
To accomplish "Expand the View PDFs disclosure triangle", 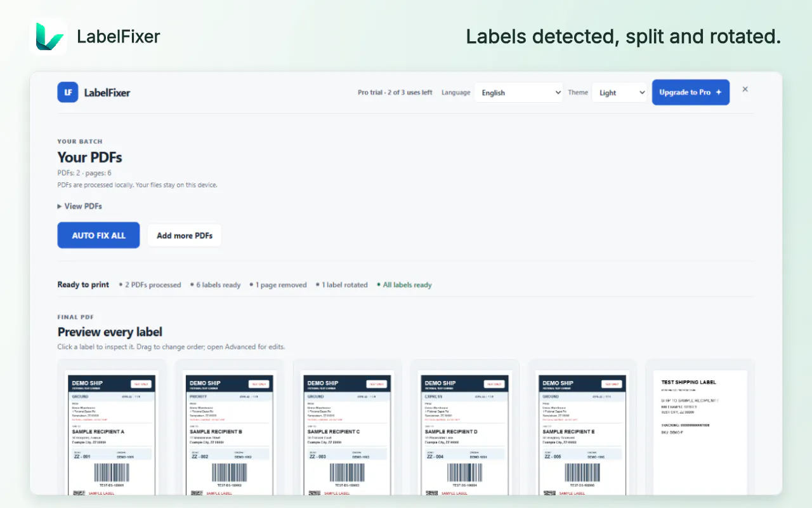I will [x=60, y=206].
